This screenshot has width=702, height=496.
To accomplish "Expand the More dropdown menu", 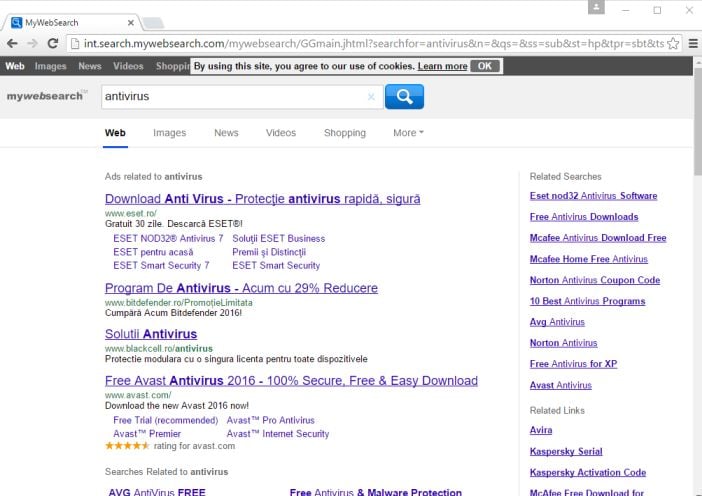I will [x=408, y=133].
